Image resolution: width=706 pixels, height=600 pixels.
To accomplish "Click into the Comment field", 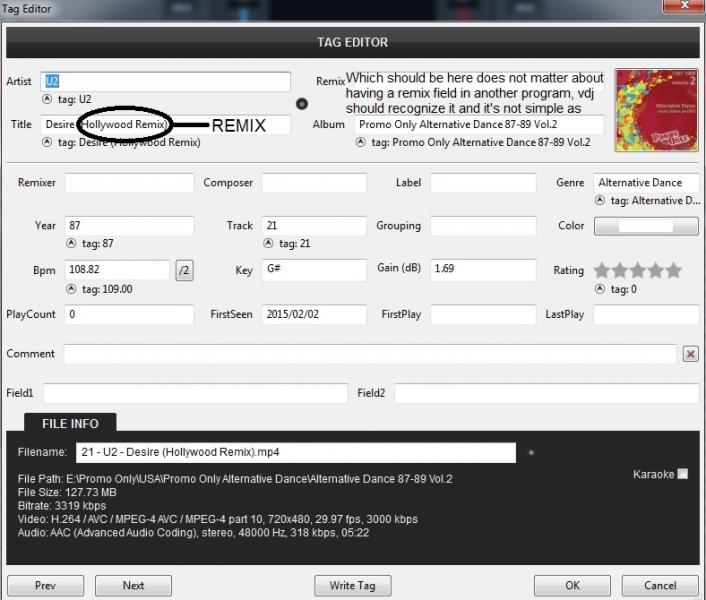I will 370,354.
